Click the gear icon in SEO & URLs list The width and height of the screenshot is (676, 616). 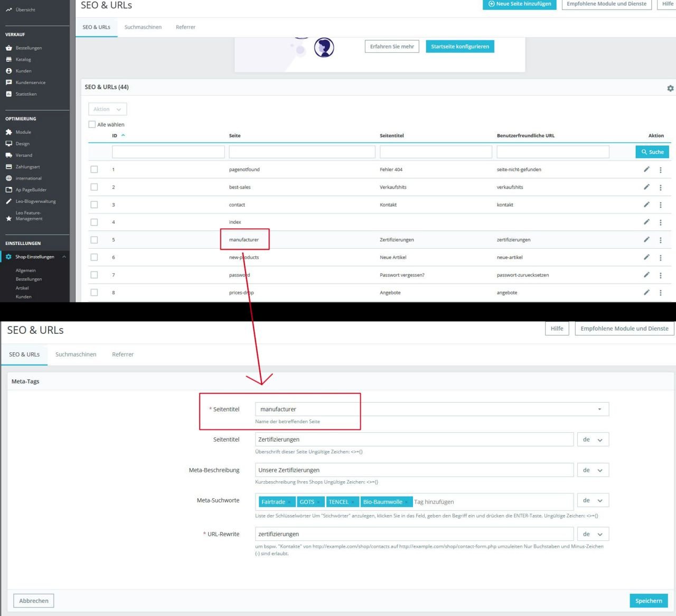pyautogui.click(x=670, y=88)
